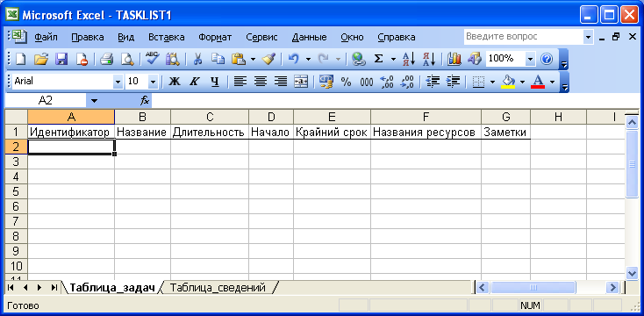This screenshot has height=316, width=644.
Task: Sort descending Я-А icon
Action: coord(429,59)
